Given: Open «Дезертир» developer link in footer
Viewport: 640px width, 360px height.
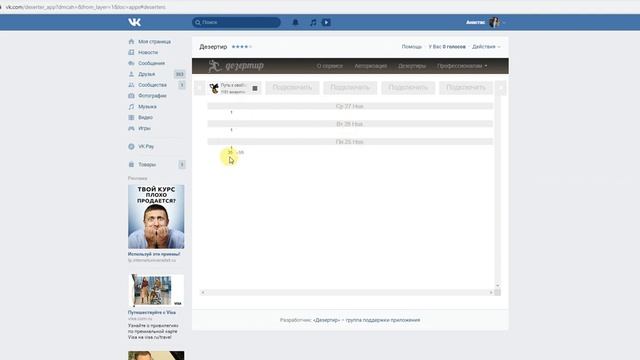Looking at the screenshot, I should pos(327,320).
